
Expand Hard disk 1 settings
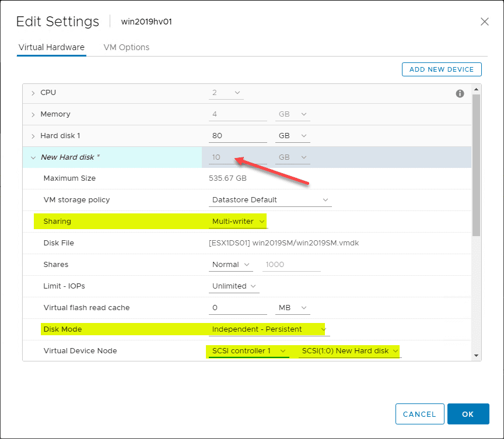pos(33,135)
